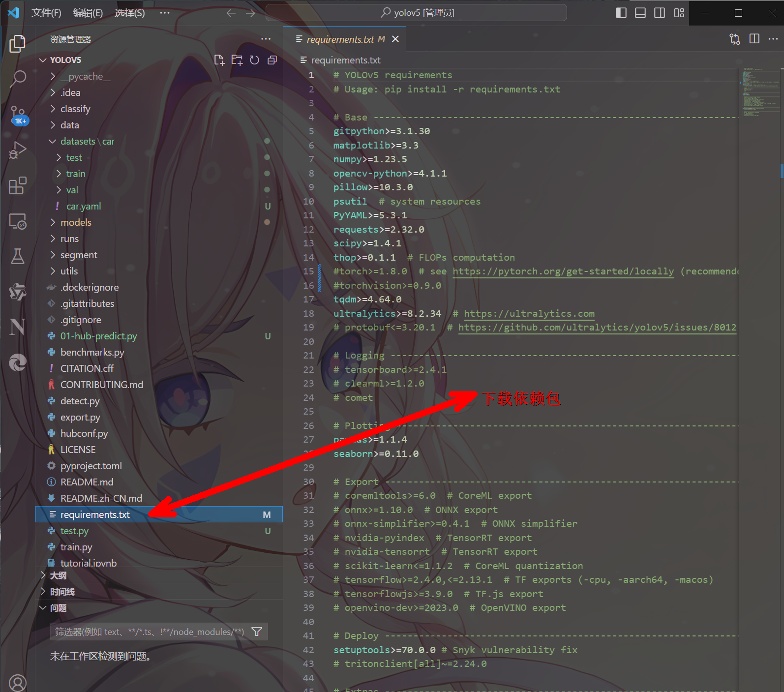Open train.py in the explorer

coord(76,547)
